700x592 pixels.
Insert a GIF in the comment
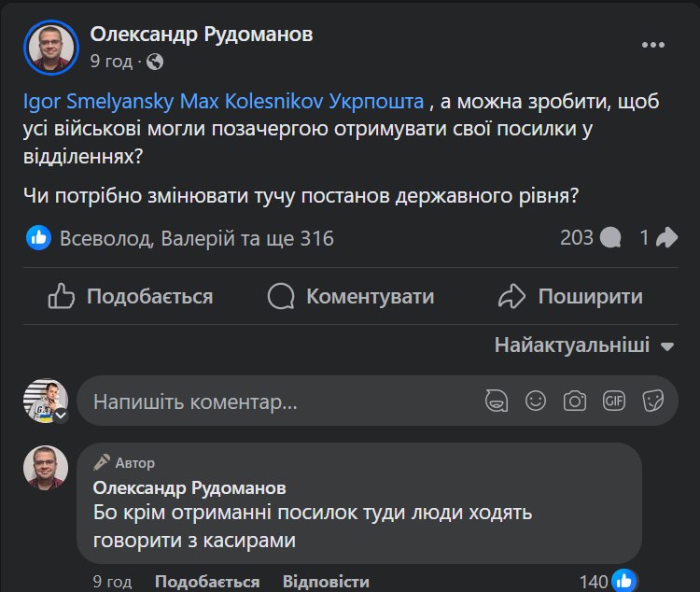click(613, 402)
